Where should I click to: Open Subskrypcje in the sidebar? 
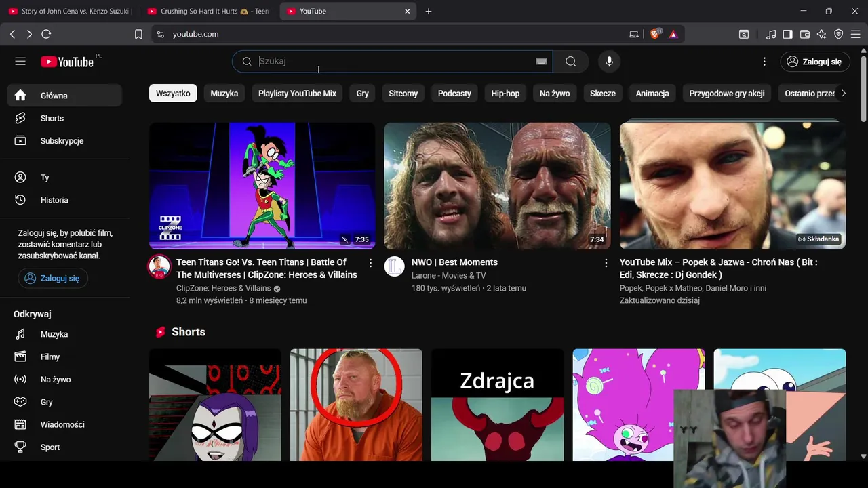point(64,141)
